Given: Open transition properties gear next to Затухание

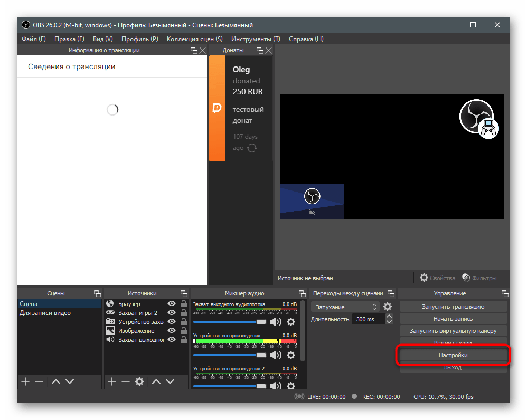Looking at the screenshot, I should (388, 307).
